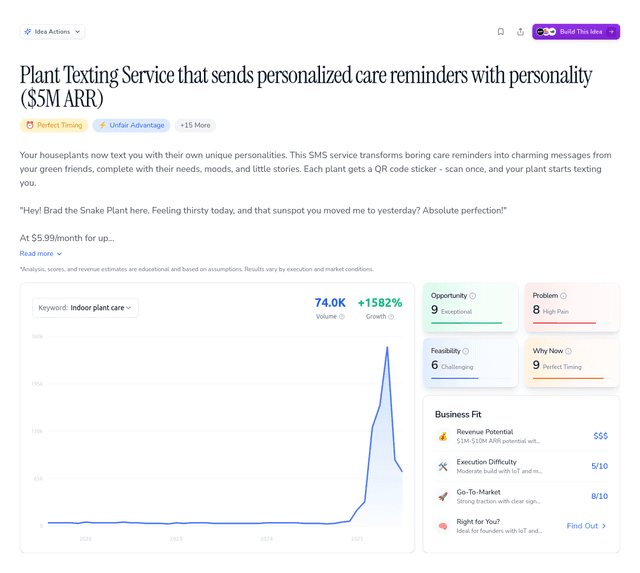Click the Why Now info icon
The width and height of the screenshot is (640, 573).
pos(570,351)
